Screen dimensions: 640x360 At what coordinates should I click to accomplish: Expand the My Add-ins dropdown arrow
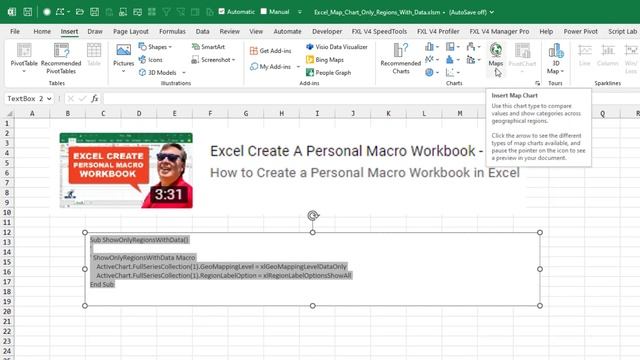coord(298,67)
